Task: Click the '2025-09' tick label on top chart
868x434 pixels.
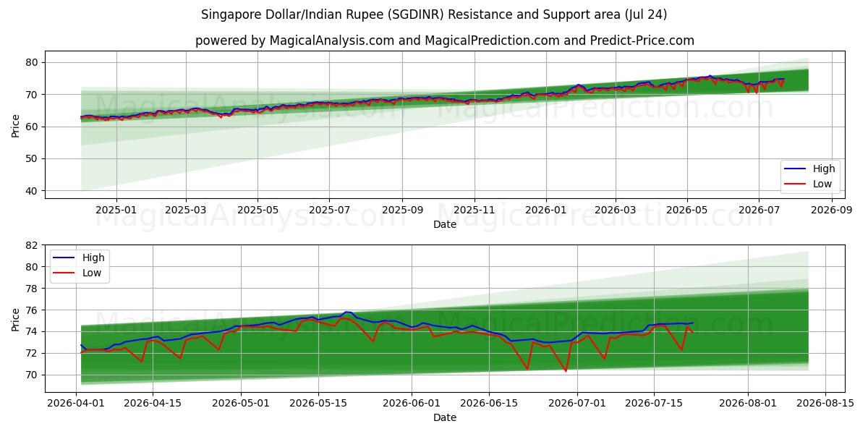Action: 402,210
